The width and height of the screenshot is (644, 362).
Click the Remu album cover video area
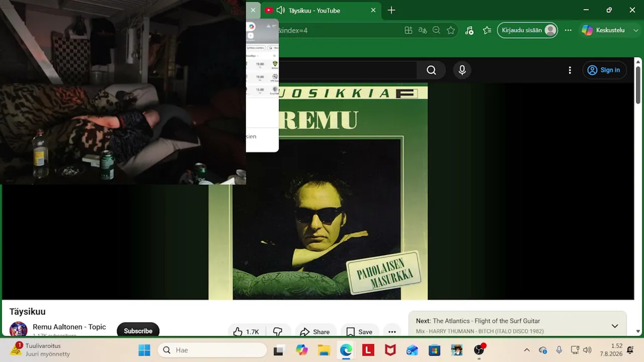(x=318, y=192)
